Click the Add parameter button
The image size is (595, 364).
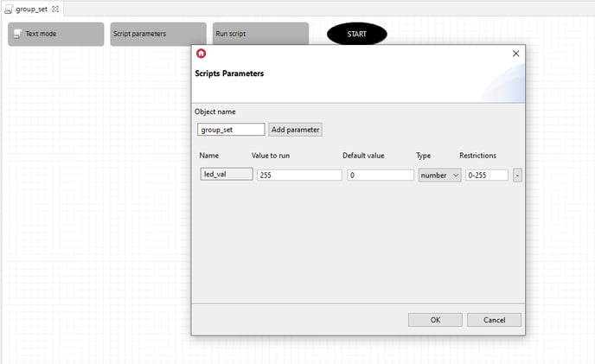pos(295,130)
